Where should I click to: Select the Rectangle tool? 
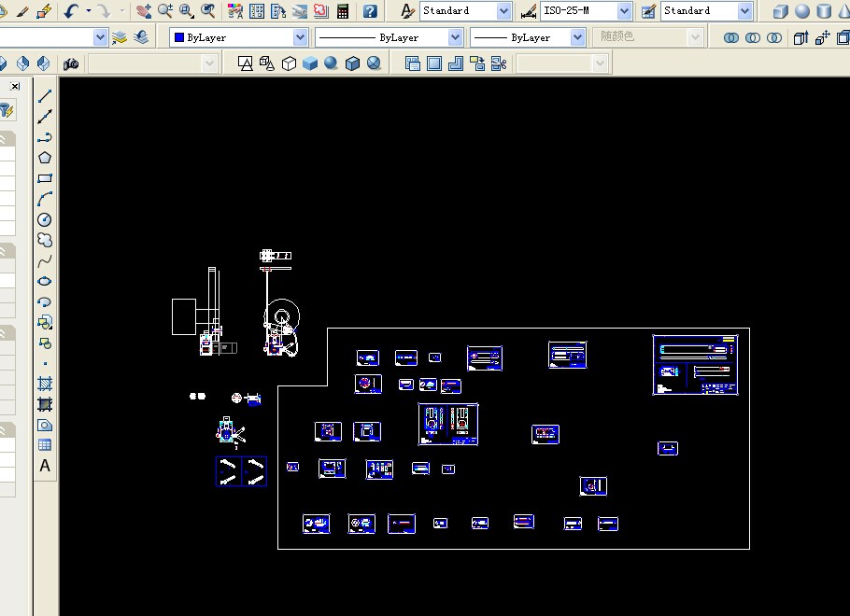click(45, 178)
